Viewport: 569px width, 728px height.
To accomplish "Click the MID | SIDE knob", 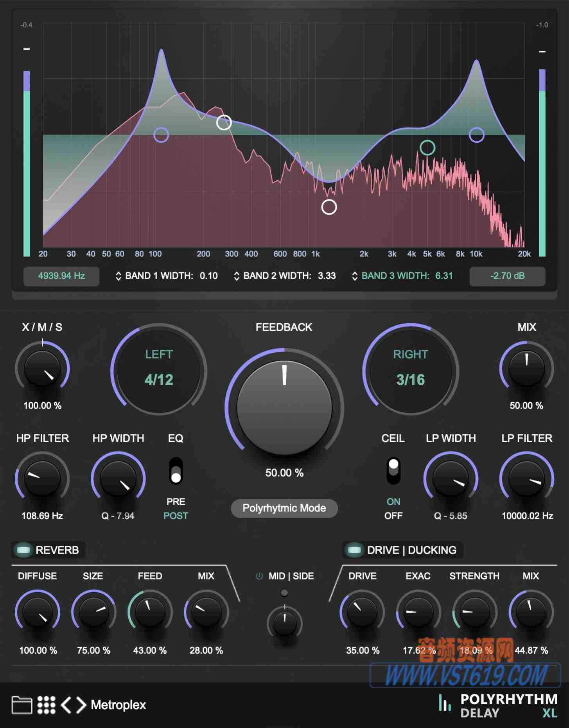I will point(285,623).
